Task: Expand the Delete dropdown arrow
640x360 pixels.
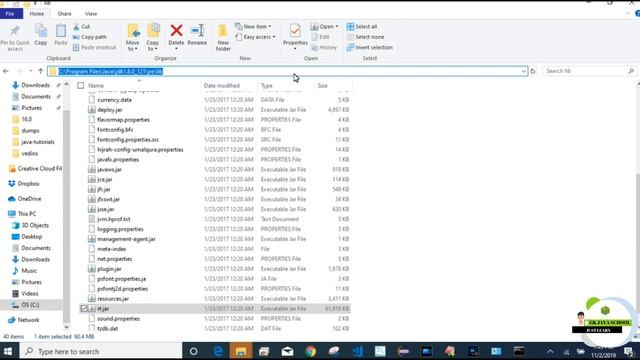Action: (x=176, y=49)
